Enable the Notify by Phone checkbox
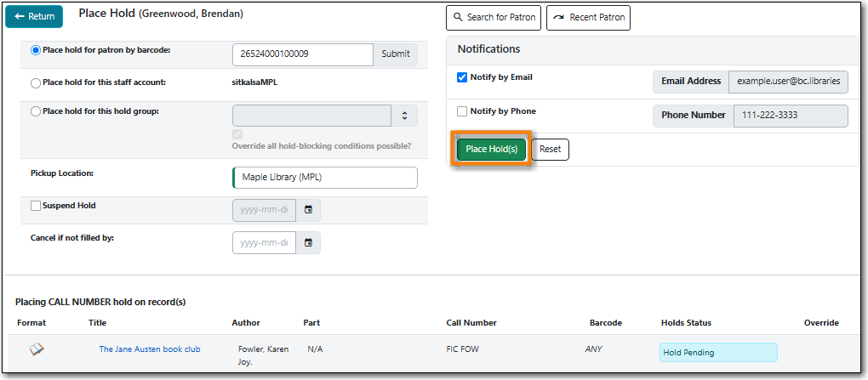Image resolution: width=868 pixels, height=380 pixels. coord(462,111)
